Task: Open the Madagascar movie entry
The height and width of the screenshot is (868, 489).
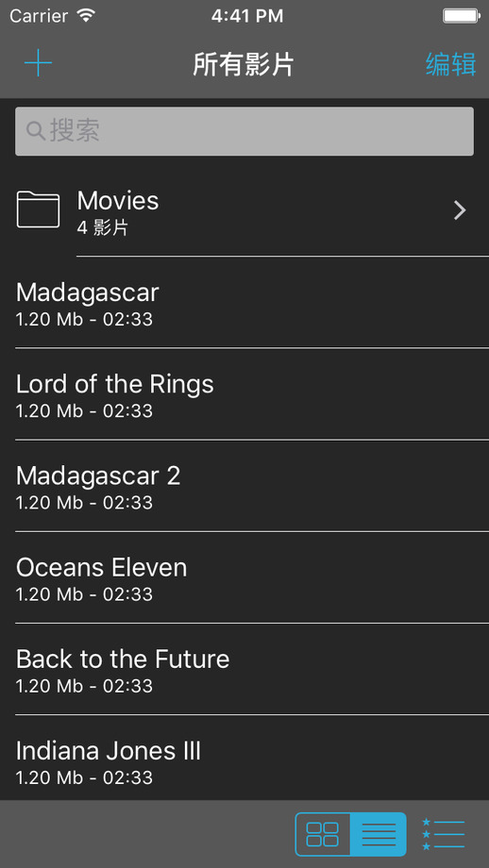Action: 244,303
